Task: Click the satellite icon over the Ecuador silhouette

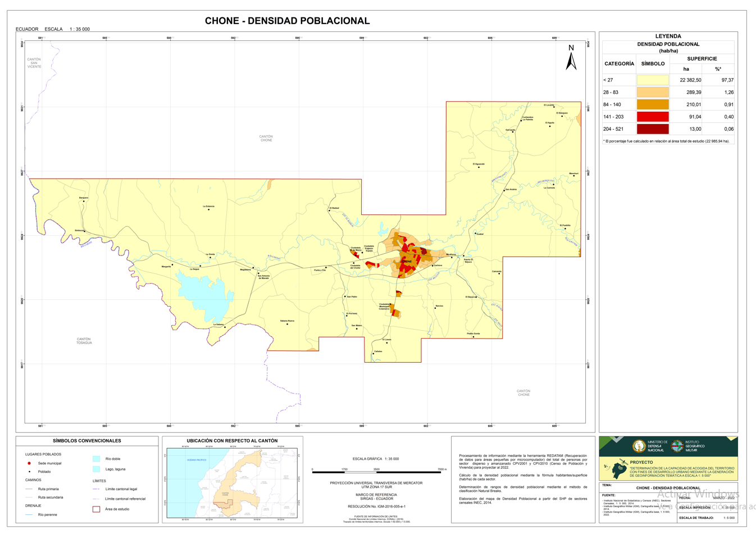Action: tap(623, 462)
